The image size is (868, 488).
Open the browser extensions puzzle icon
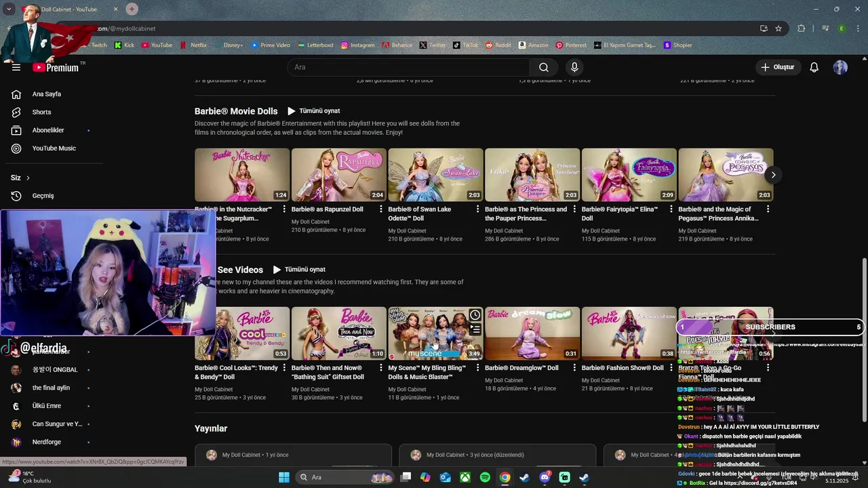[801, 28]
